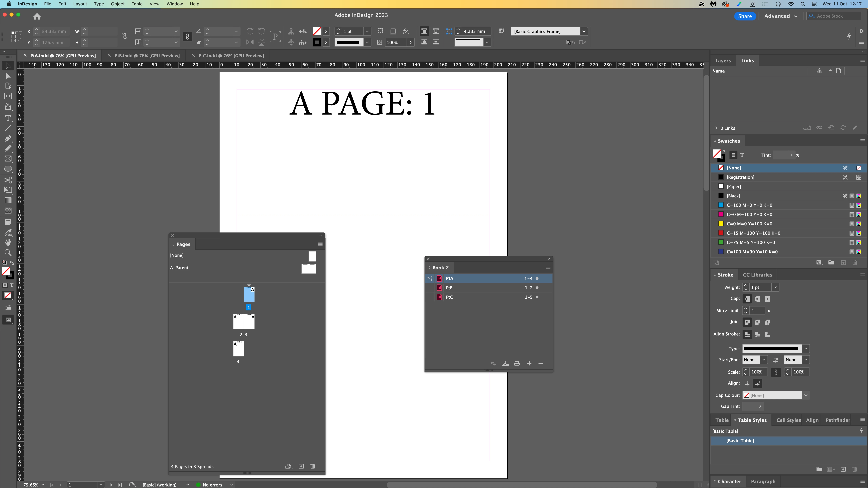Image resolution: width=868 pixels, height=488 pixels.
Task: Expand the 0 Links disclosure arrow
Action: pyautogui.click(x=716, y=128)
